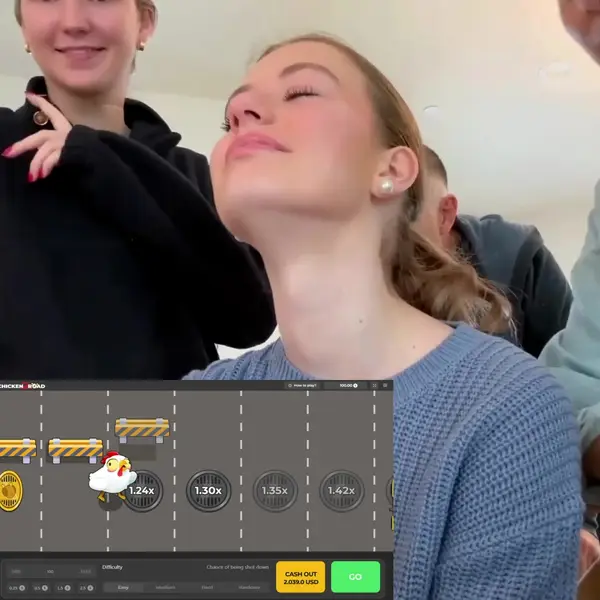The width and height of the screenshot is (600, 600).
Task: Click the barrier above the 1.24x lane
Action: tap(142, 430)
